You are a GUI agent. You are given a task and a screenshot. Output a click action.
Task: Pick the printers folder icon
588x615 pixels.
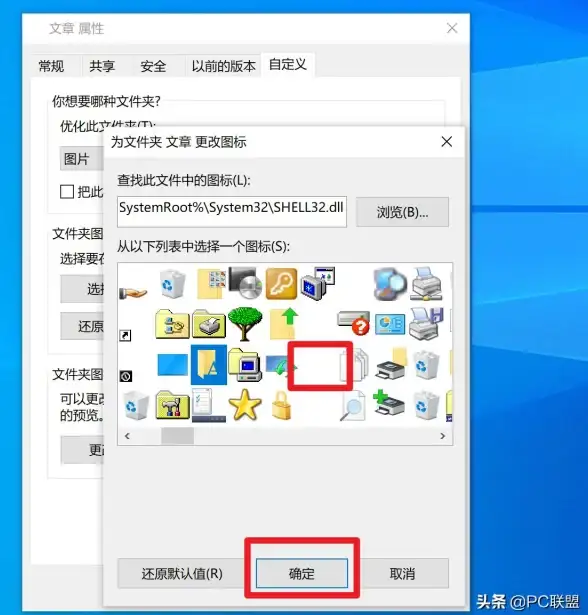point(209,324)
